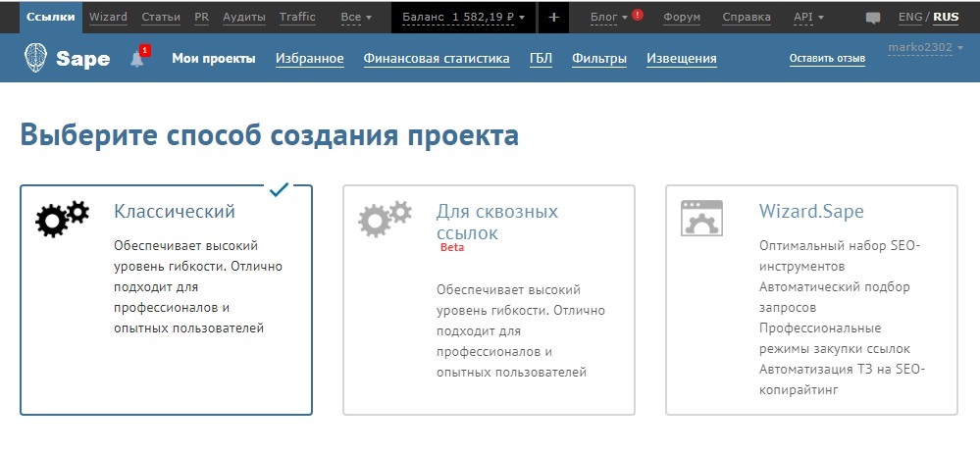Click the Sape brain logo icon
The width and height of the screenshot is (980, 454).
click(35, 58)
